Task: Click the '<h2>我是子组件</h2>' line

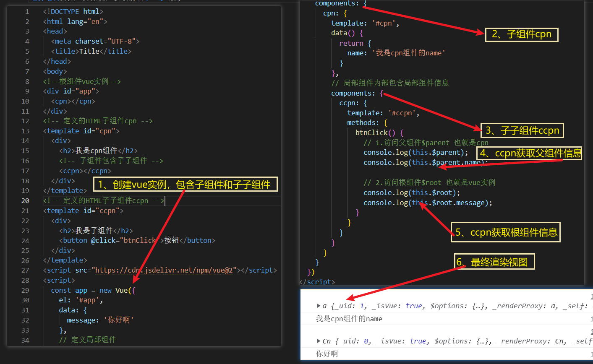Action: (96, 231)
